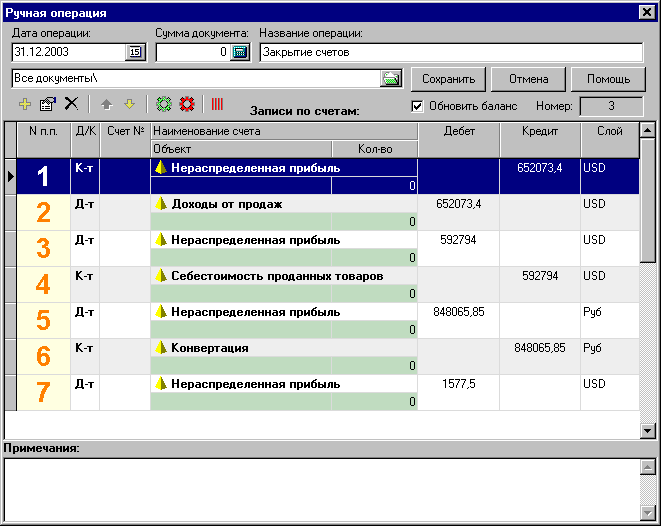Viewport: 661px width, 526px height.
Task: Click the row selector arrow for row 1
Action: [11, 176]
